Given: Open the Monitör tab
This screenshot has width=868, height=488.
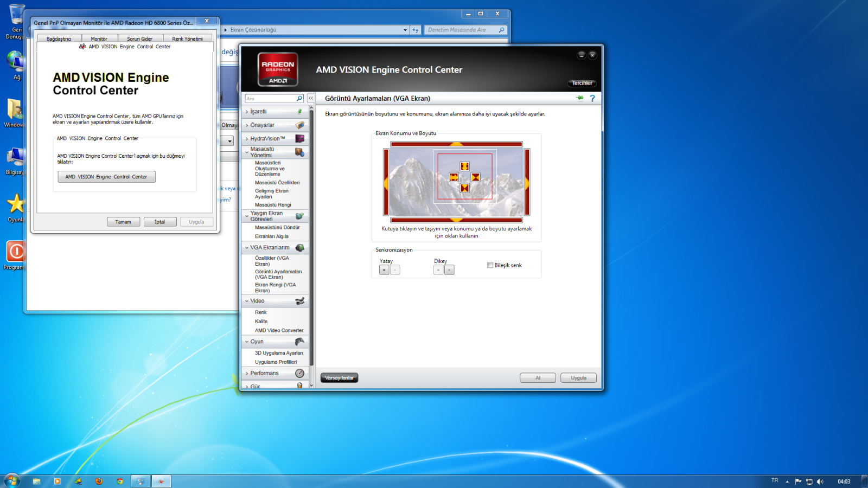Looking at the screenshot, I should tap(99, 38).
